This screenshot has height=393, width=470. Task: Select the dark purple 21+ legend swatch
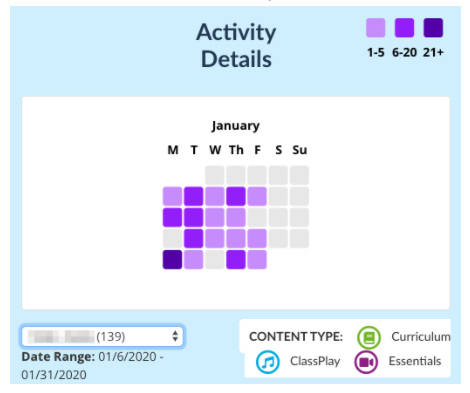433,28
